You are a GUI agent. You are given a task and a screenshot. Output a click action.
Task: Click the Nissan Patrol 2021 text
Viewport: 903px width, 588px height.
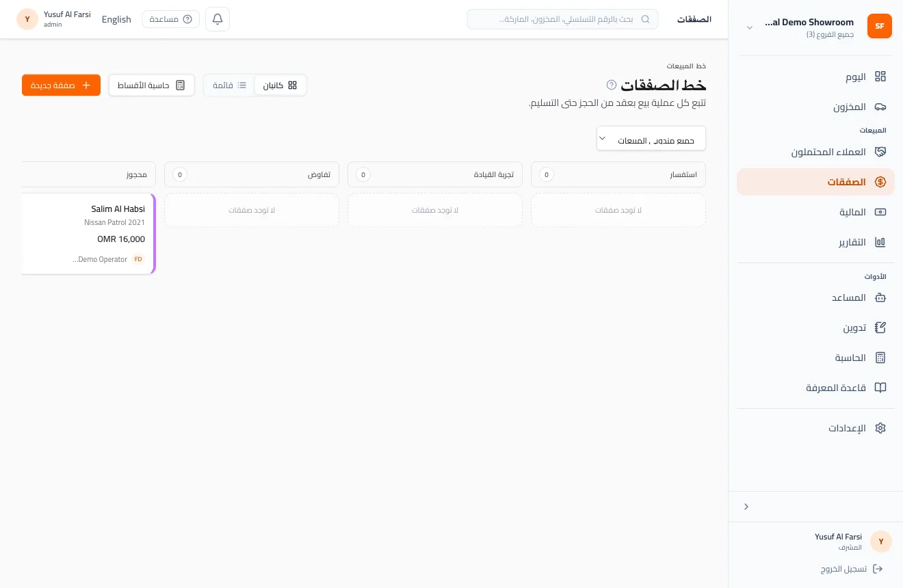tap(115, 222)
